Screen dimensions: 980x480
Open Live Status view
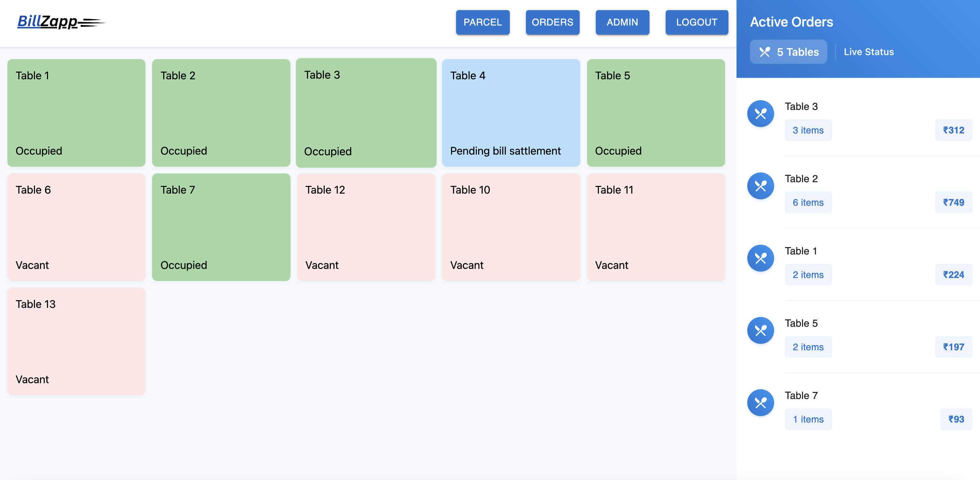[x=869, y=52]
